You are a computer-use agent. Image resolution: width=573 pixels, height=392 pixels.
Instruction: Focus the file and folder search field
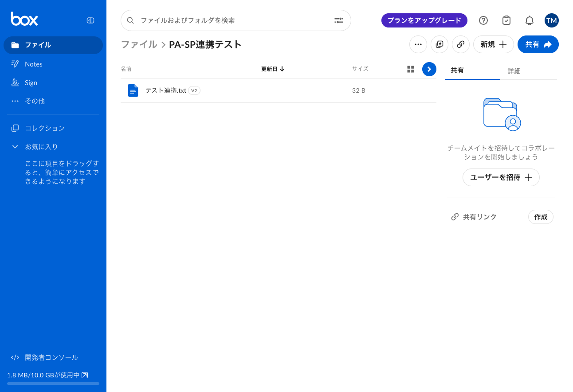pos(235,20)
